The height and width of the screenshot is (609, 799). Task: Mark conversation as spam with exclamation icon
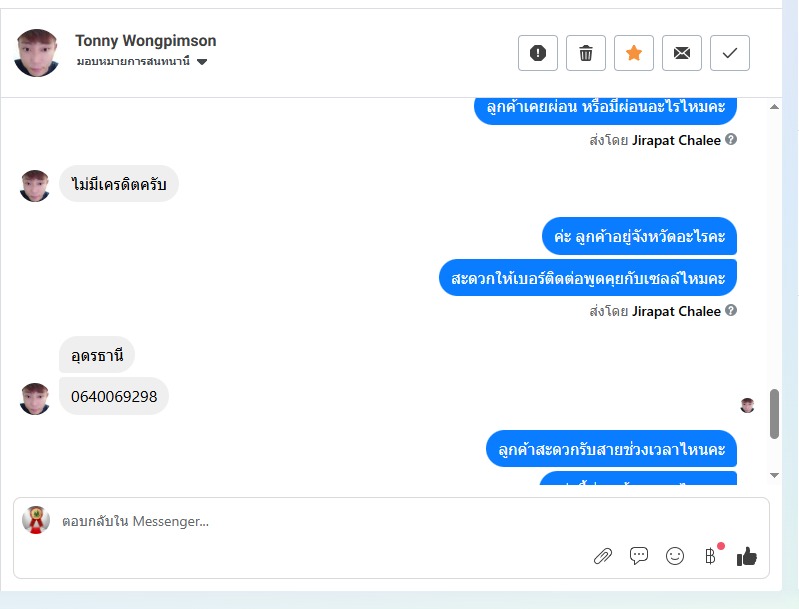click(x=538, y=53)
